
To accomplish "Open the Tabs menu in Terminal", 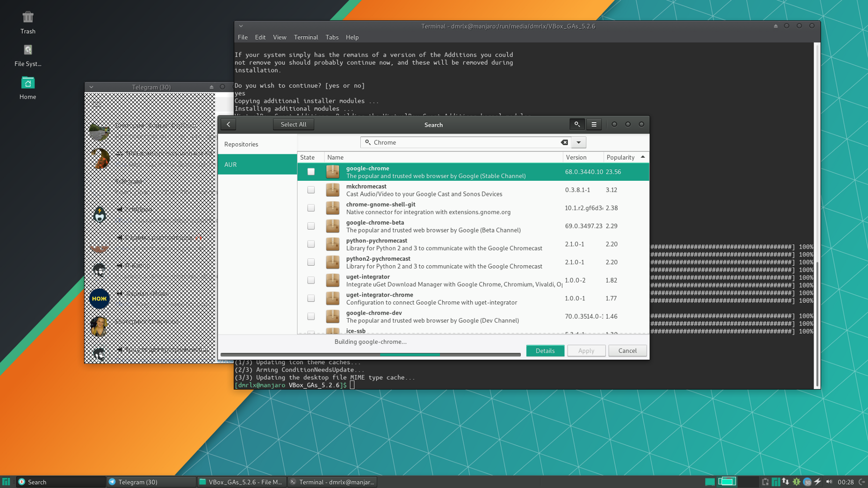I will coord(332,37).
